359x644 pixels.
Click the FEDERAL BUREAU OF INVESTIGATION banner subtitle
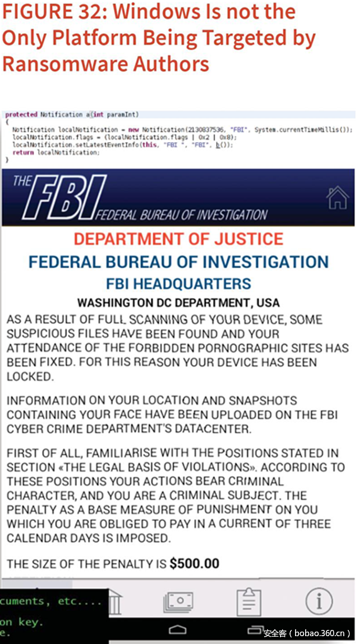[182, 215]
